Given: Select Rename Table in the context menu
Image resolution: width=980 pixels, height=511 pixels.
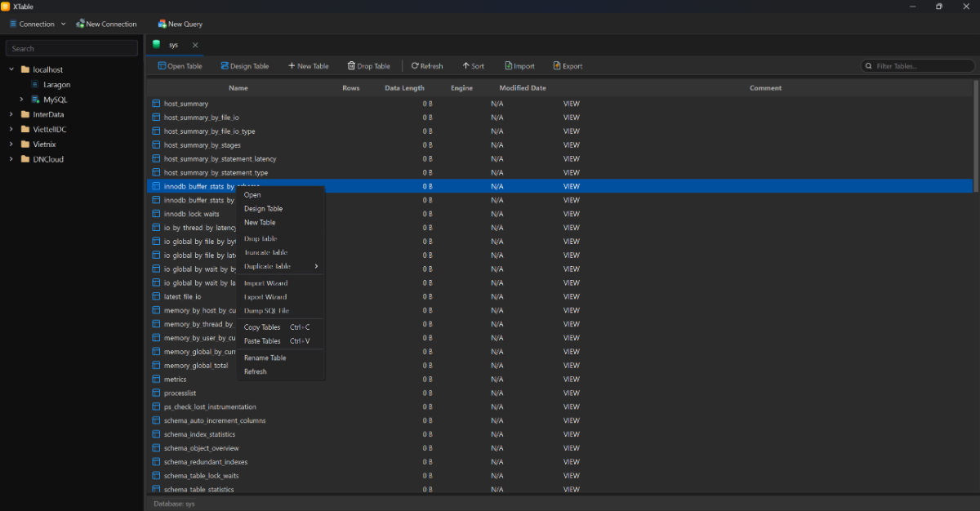Looking at the screenshot, I should 265,358.
